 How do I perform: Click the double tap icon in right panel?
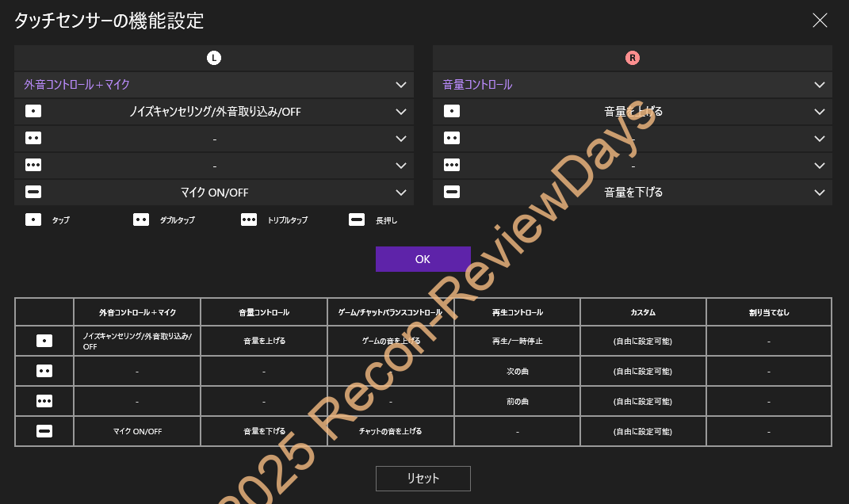(452, 139)
